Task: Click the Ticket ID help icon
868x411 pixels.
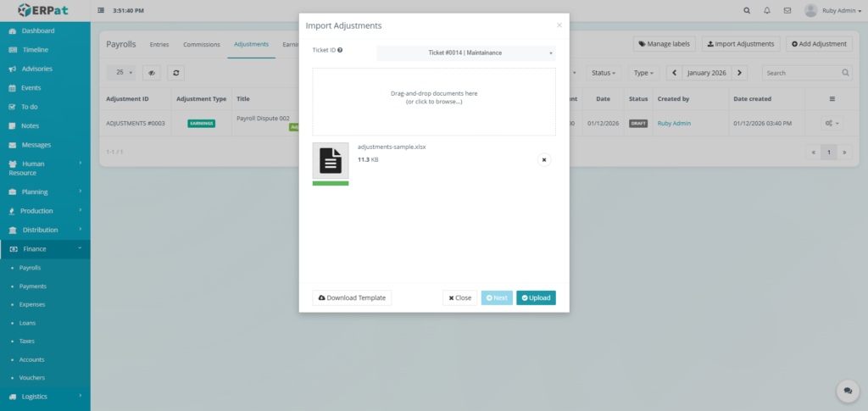Action: (340, 50)
